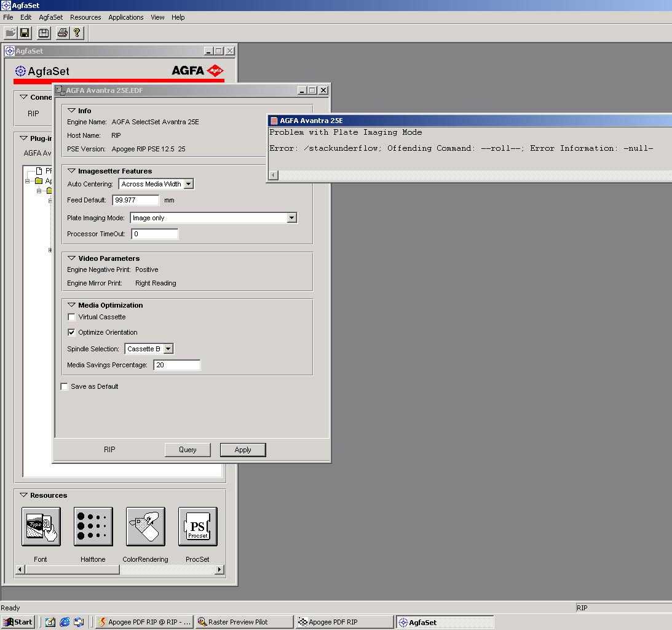
Task: Open the Edit menu
Action: 26,17
